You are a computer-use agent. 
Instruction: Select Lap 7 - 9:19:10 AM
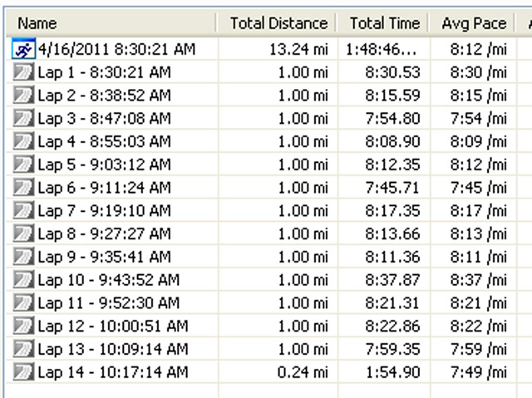(105, 211)
